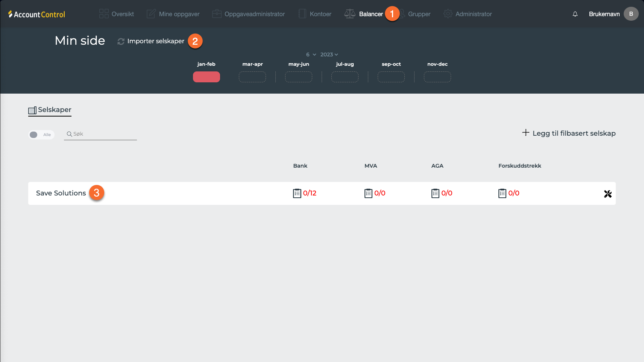Open the Brukernavn user menu
Viewport: 644px width, 362px height.
click(604, 14)
